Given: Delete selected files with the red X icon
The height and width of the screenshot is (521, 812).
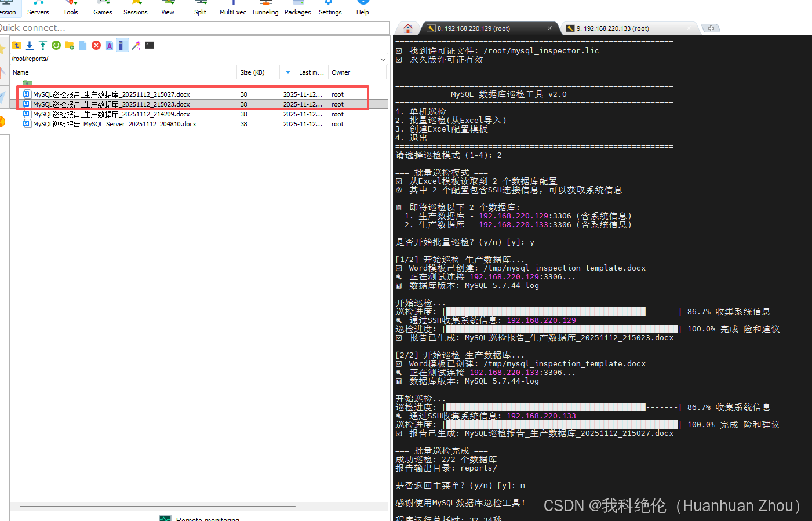Looking at the screenshot, I should click(x=96, y=45).
